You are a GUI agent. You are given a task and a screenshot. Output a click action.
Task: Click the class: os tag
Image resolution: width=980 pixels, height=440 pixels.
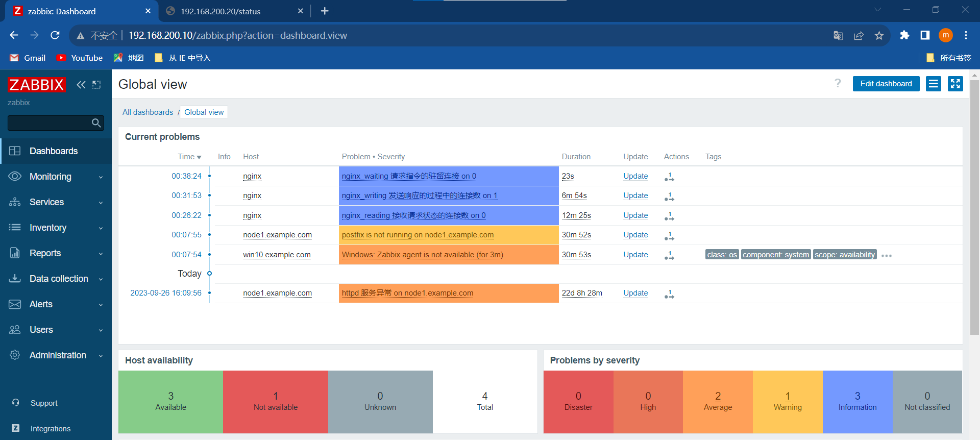pos(722,255)
